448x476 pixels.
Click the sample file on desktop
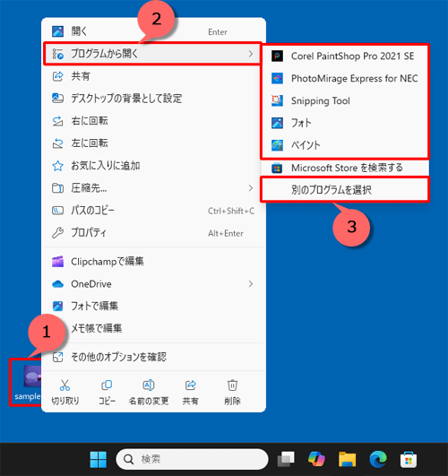pos(28,383)
